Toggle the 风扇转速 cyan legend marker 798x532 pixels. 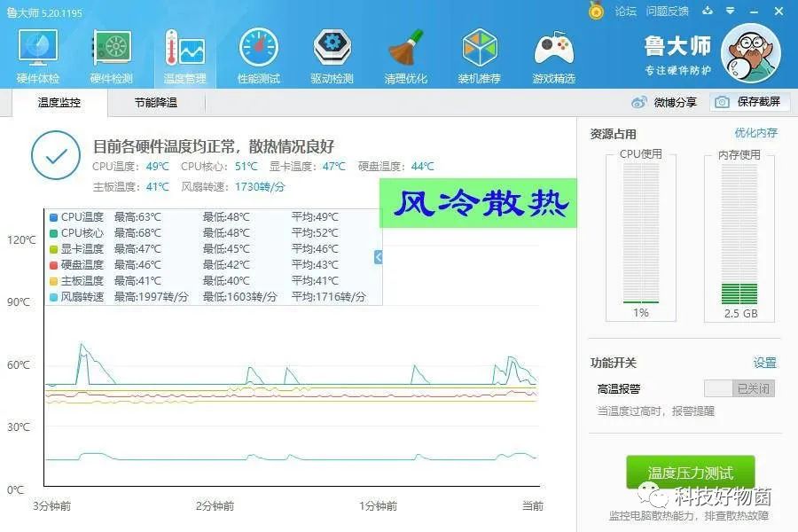(53, 297)
